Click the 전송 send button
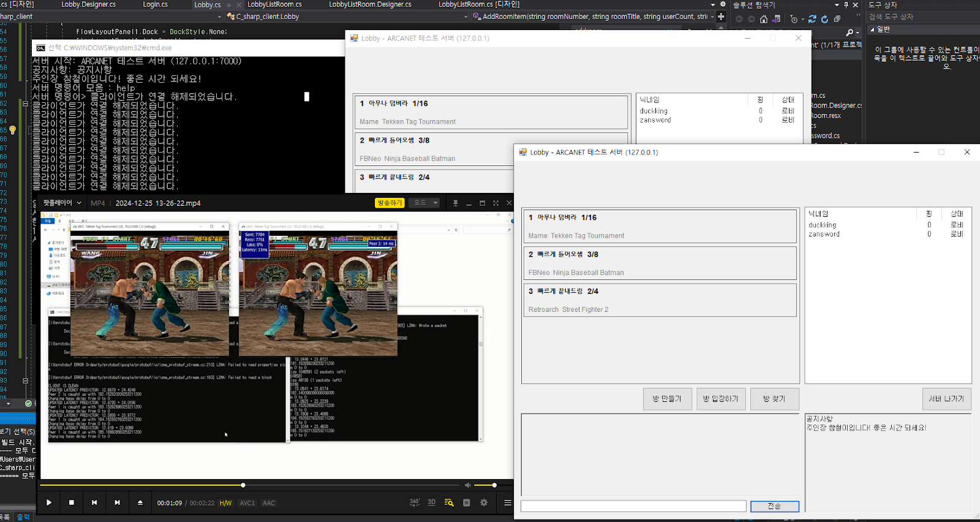 pyautogui.click(x=774, y=506)
